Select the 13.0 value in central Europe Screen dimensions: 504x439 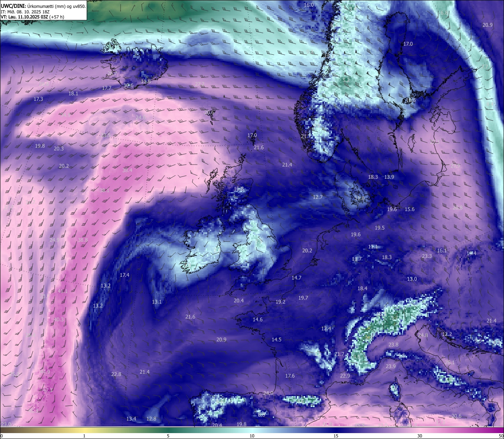pos(412,279)
